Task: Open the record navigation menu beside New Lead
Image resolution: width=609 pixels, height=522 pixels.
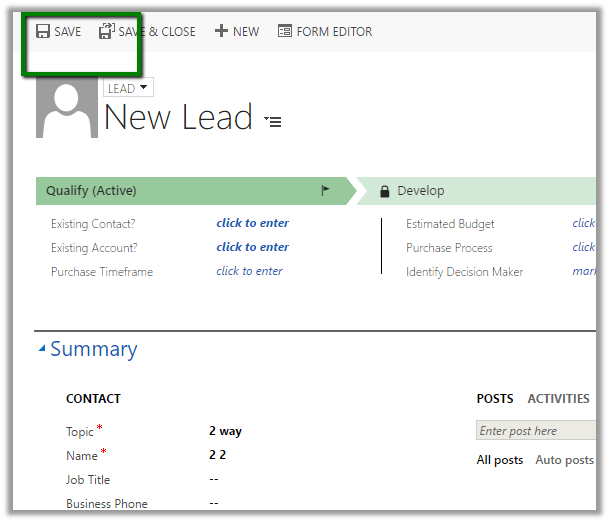Action: [273, 122]
